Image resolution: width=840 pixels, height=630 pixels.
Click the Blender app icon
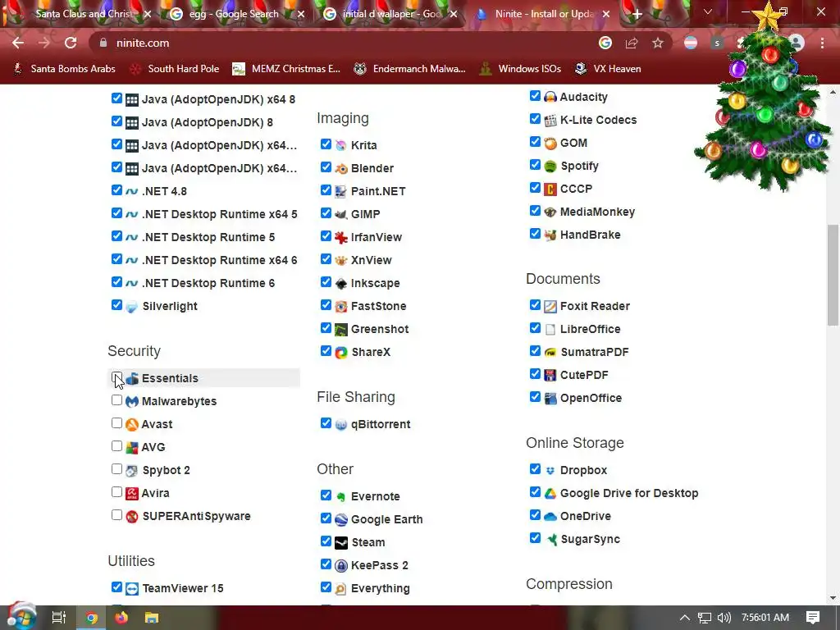point(340,168)
